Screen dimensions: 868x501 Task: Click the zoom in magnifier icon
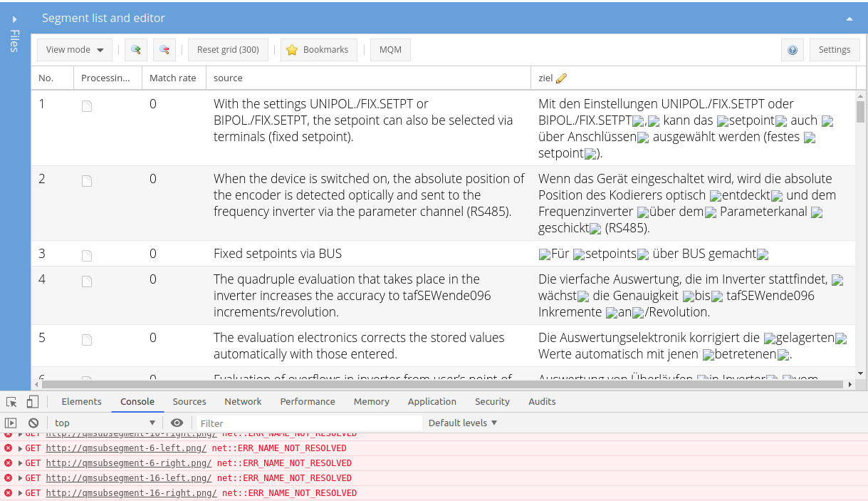(135, 50)
